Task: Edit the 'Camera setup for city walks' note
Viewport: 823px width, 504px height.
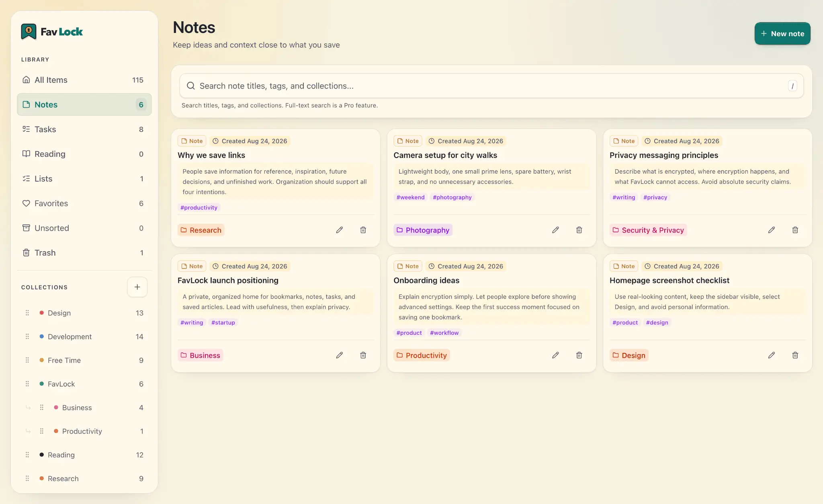Action: [555, 230]
